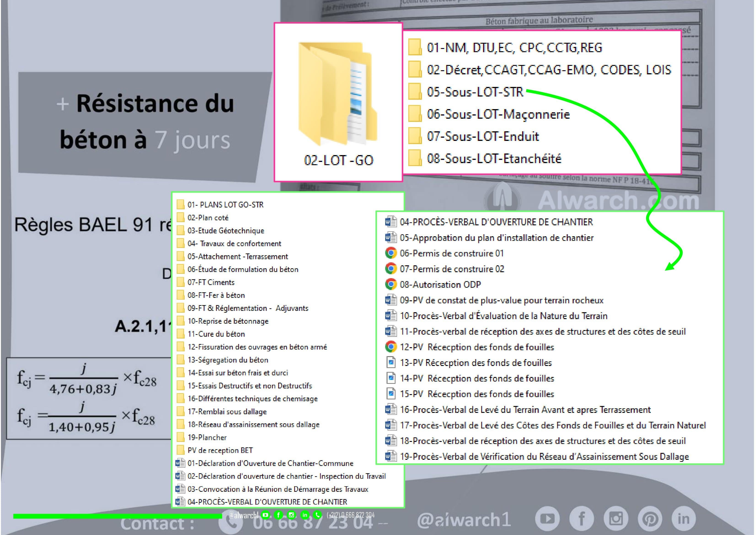Select '15-Essais Destructifs et non Destructifs'
This screenshot has width=756, height=535.
250,385
